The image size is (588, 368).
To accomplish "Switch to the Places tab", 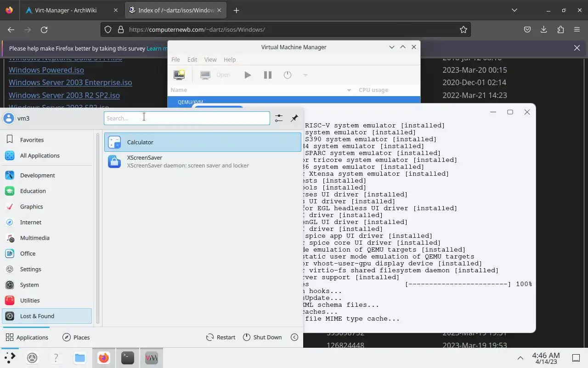I will [x=76, y=337].
